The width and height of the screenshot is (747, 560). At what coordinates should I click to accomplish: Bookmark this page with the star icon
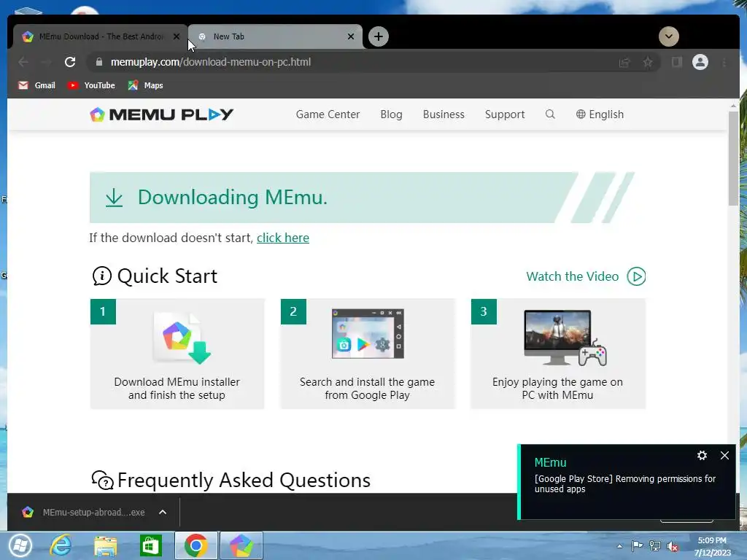coord(648,62)
